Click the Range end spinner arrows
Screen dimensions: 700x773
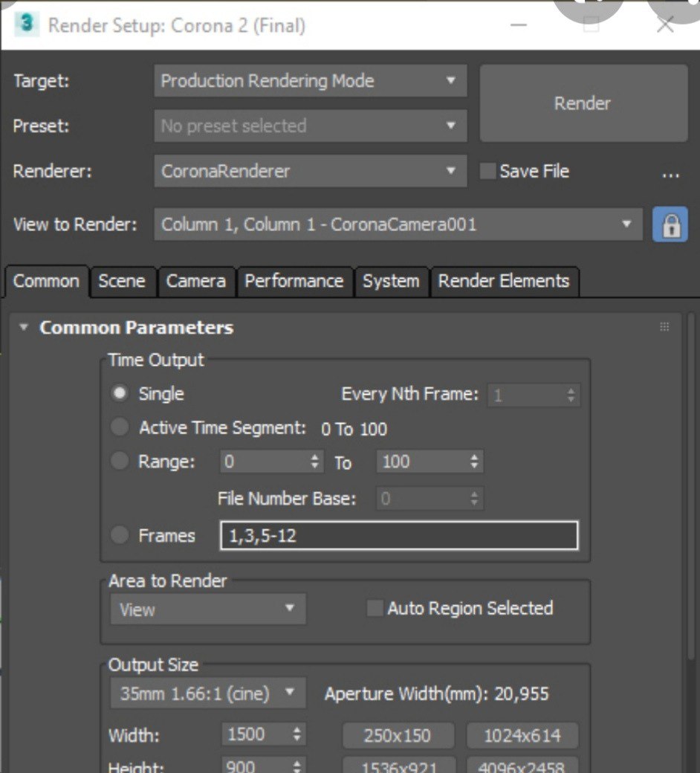474,462
